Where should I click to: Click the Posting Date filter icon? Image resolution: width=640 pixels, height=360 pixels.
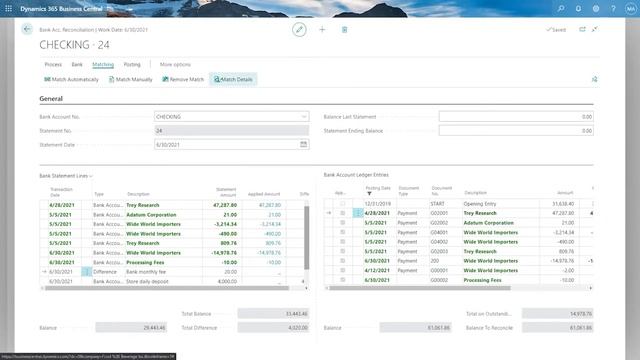point(369,193)
